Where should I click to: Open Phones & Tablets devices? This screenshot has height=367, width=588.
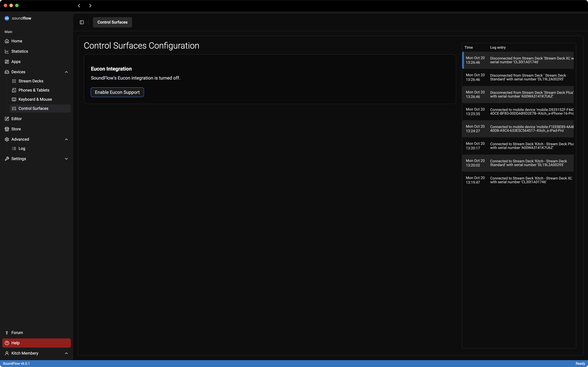tap(34, 90)
